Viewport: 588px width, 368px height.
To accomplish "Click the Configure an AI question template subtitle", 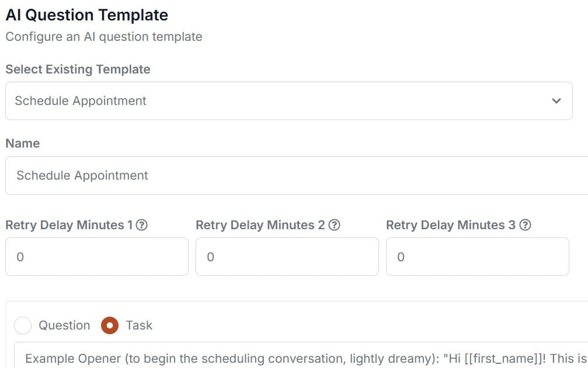I will tap(104, 37).
